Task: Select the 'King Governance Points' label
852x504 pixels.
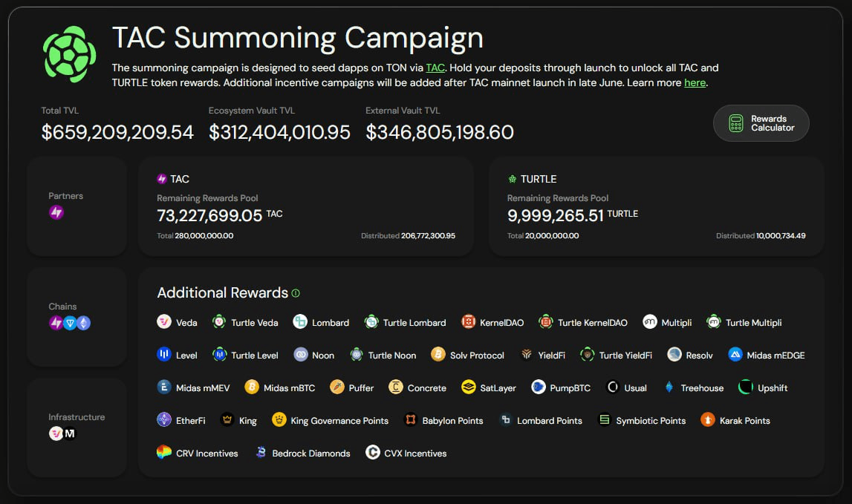Action: tap(339, 420)
